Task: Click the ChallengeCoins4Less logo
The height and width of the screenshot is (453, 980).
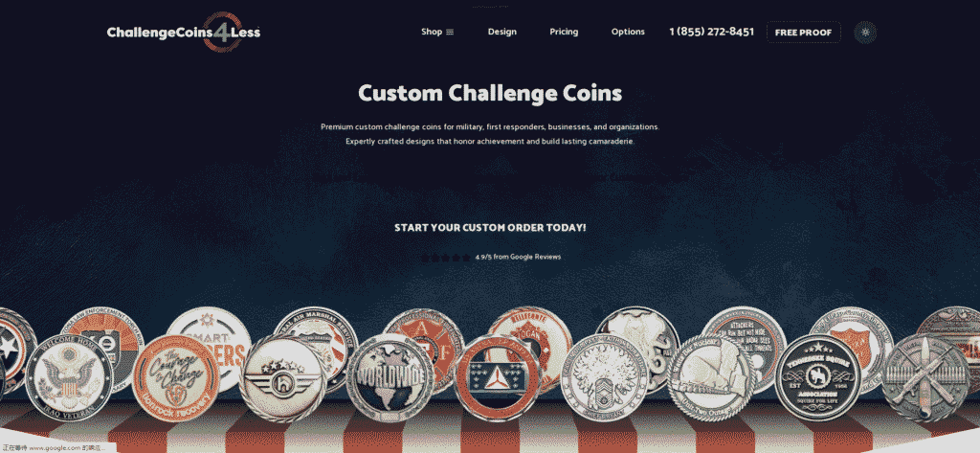Action: click(183, 32)
